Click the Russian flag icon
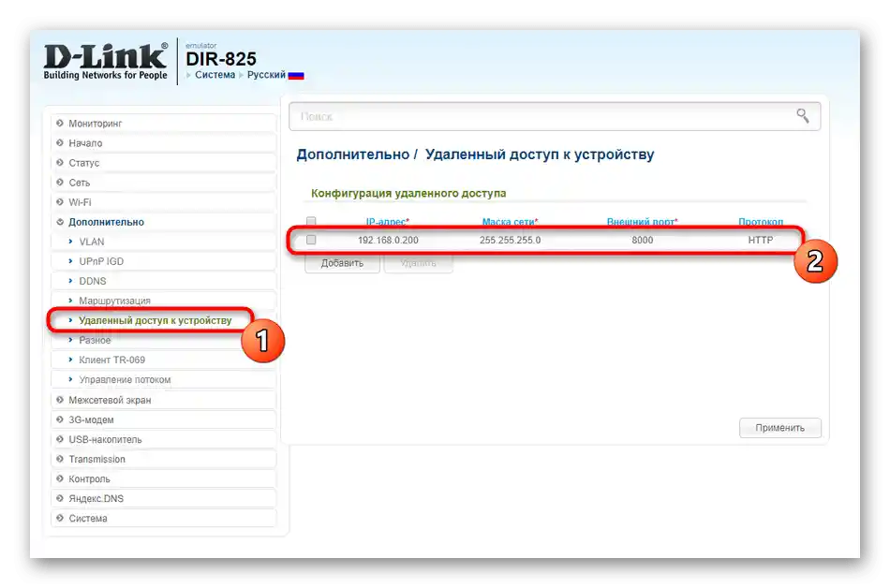The width and height of the screenshot is (890, 588). pyautogui.click(x=296, y=76)
